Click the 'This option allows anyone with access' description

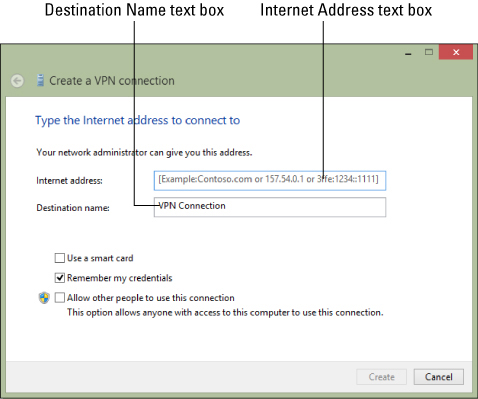click(225, 313)
